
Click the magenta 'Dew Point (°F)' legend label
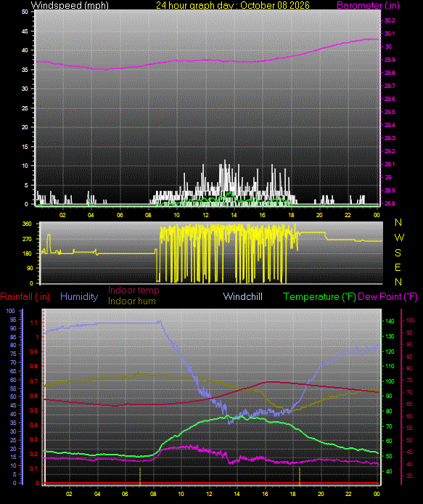(x=387, y=297)
